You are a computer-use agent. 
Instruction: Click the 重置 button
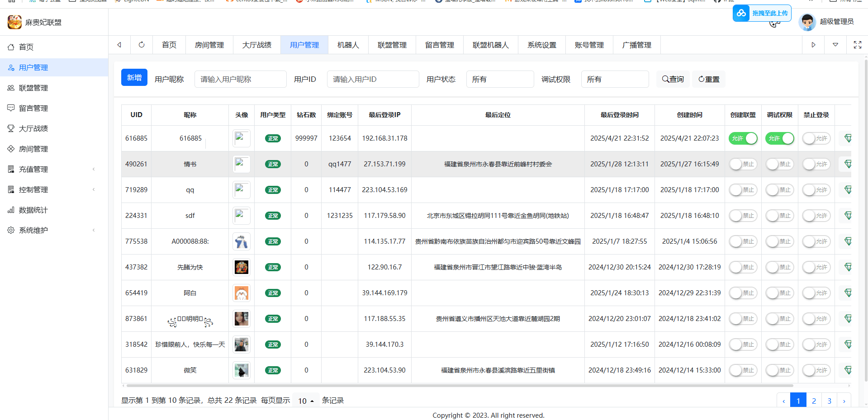pos(709,79)
